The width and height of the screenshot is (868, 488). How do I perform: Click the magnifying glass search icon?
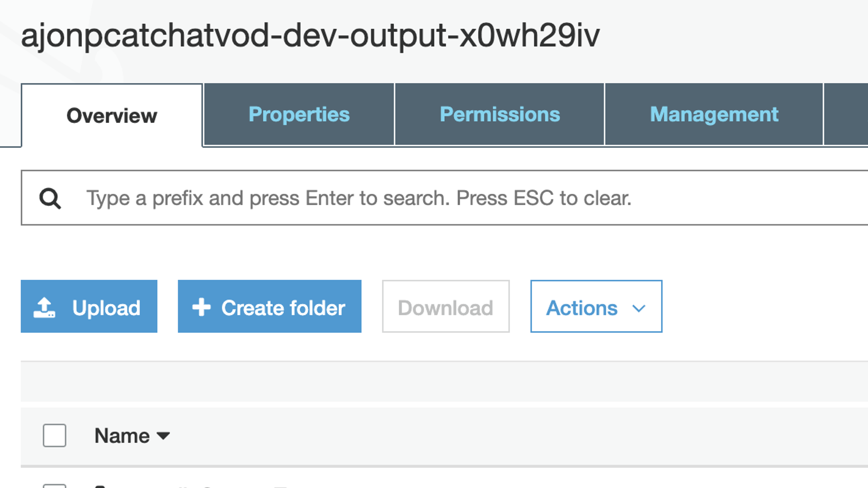(50, 198)
